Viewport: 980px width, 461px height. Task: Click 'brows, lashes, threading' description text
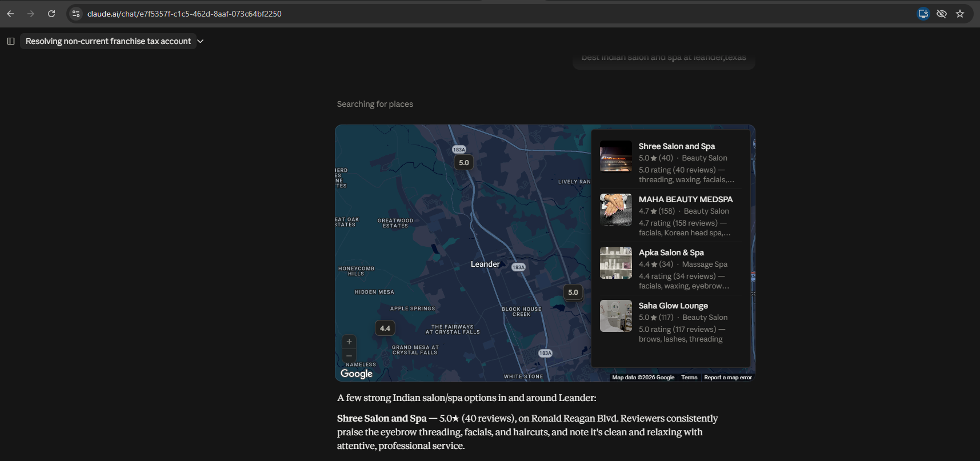tap(681, 339)
